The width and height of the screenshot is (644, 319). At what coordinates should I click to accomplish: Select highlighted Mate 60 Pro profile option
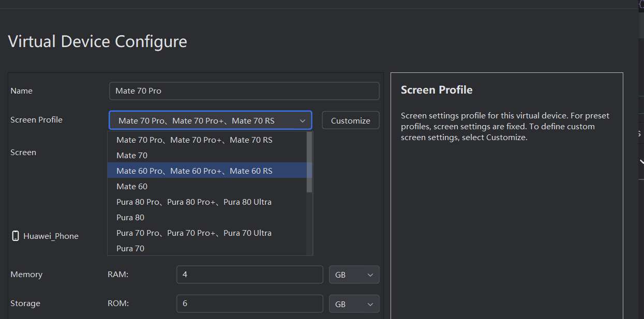(194, 171)
